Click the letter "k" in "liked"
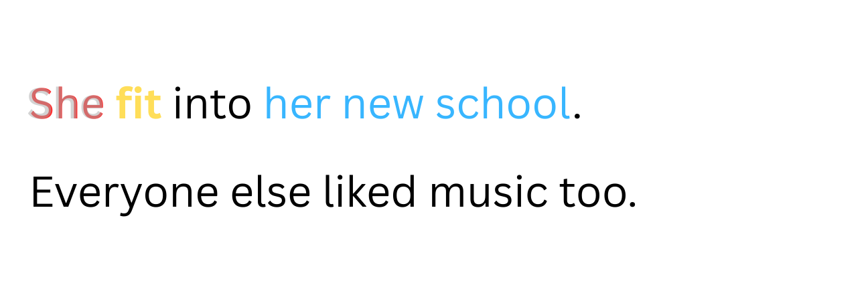Viewport: 868px width, 289px height. (x=354, y=191)
